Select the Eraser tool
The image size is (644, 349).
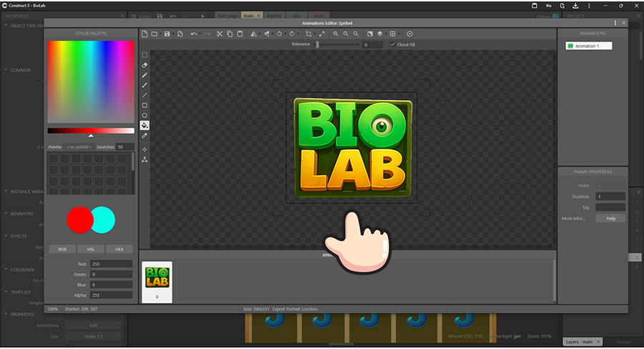pyautogui.click(x=145, y=64)
